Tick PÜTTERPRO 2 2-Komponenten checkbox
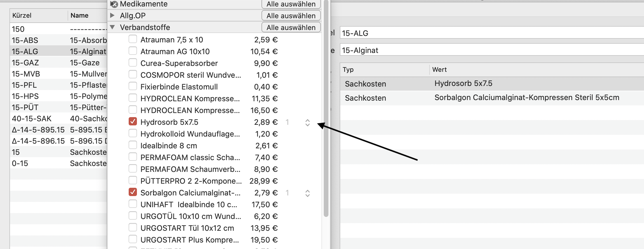644x249 pixels. tap(133, 180)
